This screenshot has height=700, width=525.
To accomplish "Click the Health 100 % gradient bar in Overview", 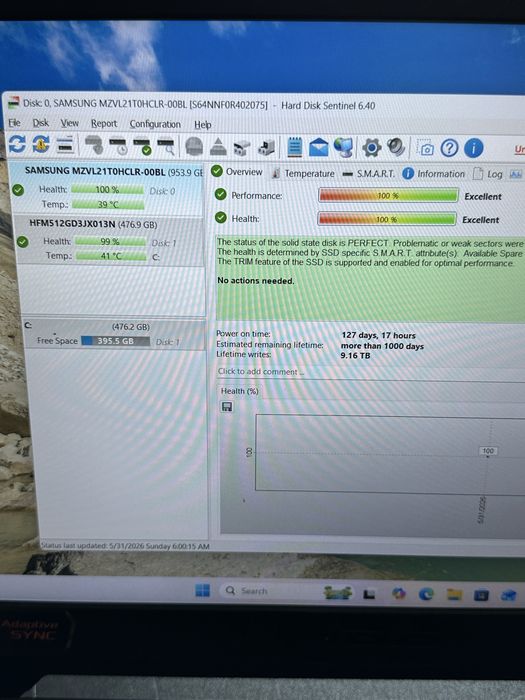I will [x=387, y=219].
